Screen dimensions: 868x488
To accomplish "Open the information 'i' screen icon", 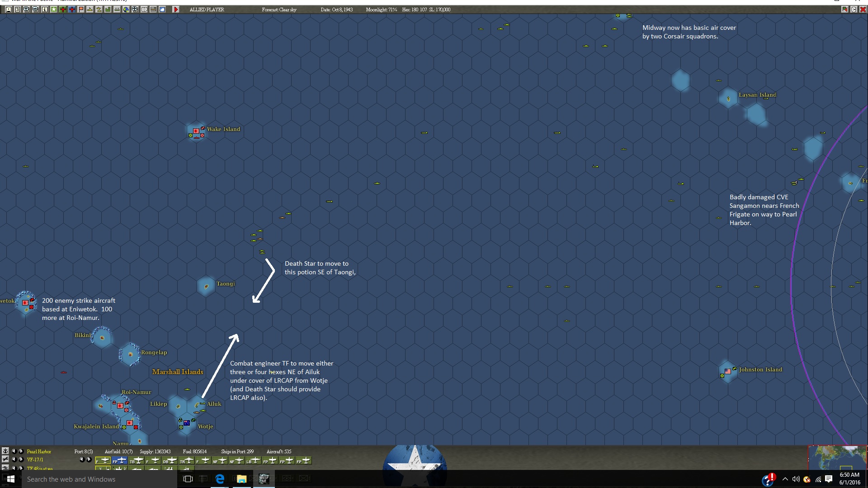I will pos(45,9).
